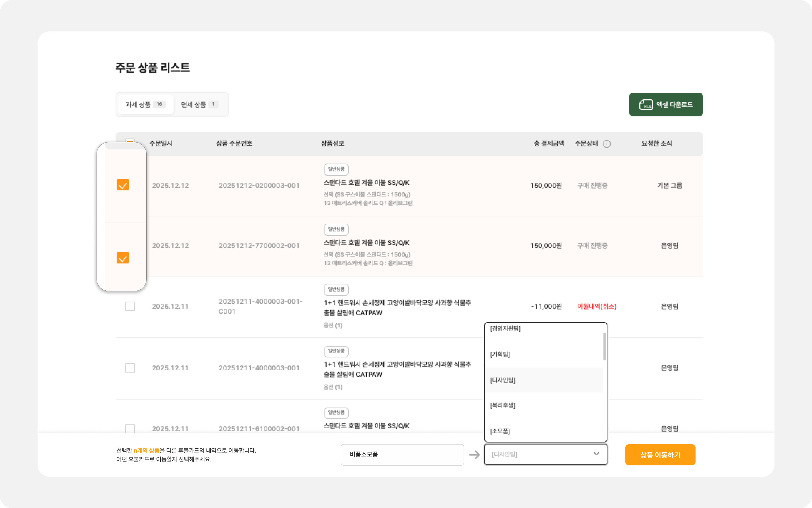Click the dropdown list scrollbar thumb
The width and height of the screenshot is (812, 508).
pyautogui.click(x=604, y=346)
